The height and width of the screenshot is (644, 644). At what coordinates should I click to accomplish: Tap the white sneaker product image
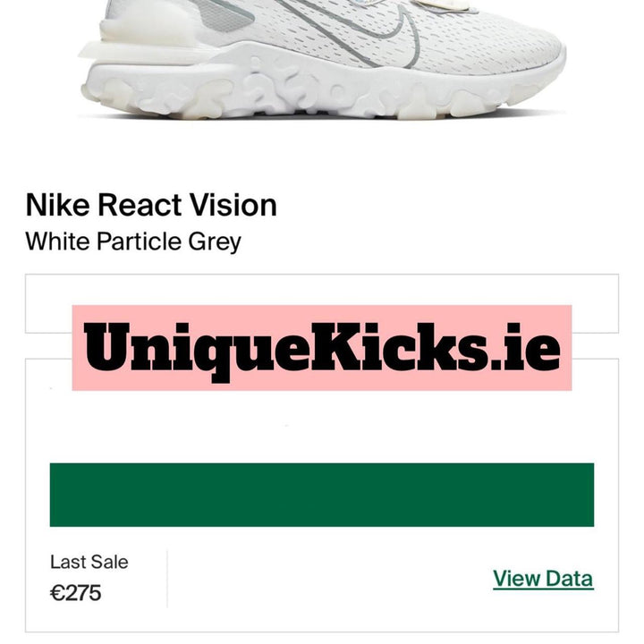(x=322, y=60)
